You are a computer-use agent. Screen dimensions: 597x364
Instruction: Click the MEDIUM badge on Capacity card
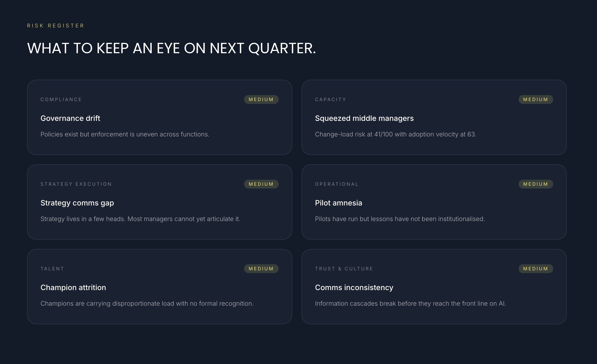536,99
